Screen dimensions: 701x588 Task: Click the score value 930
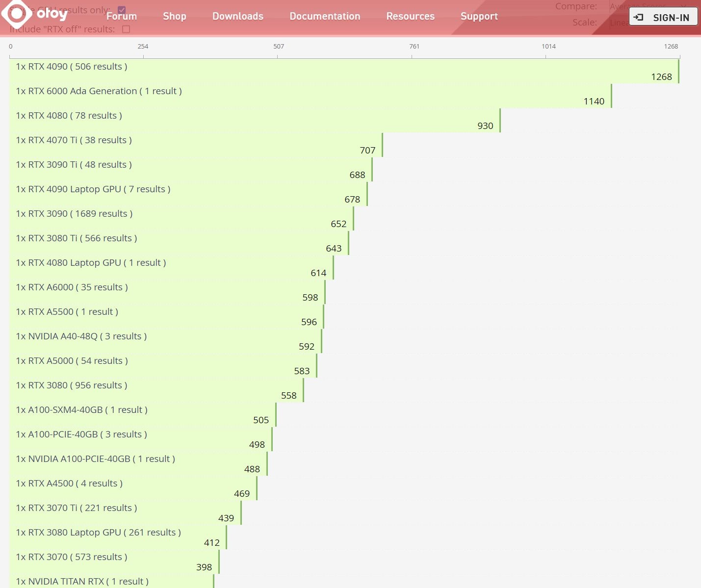pos(486,126)
